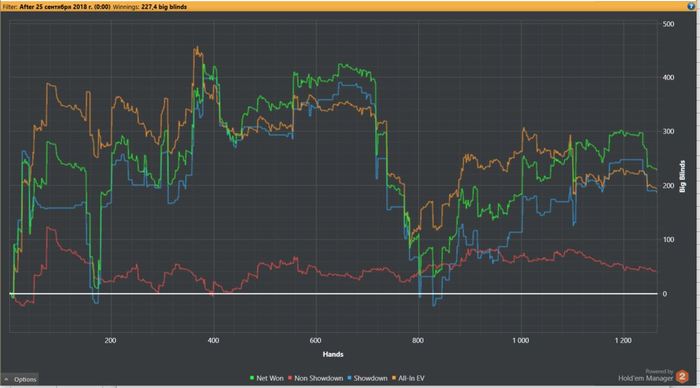Select the filter date text 'After 25 сентября 2018'
The height and width of the screenshot is (388, 700).
[x=54, y=7]
